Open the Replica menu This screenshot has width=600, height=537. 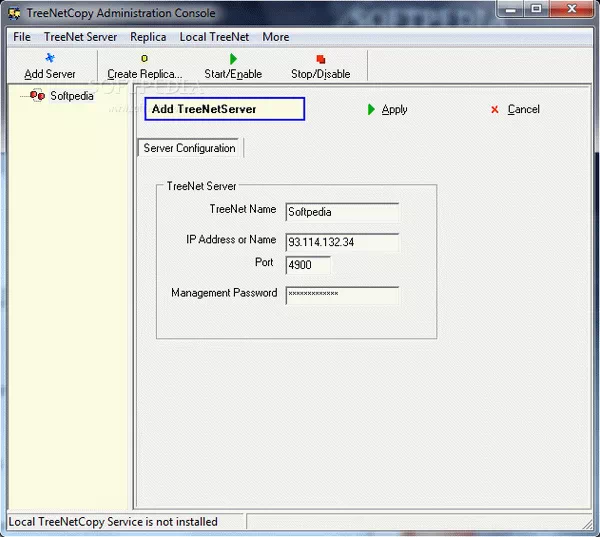148,37
